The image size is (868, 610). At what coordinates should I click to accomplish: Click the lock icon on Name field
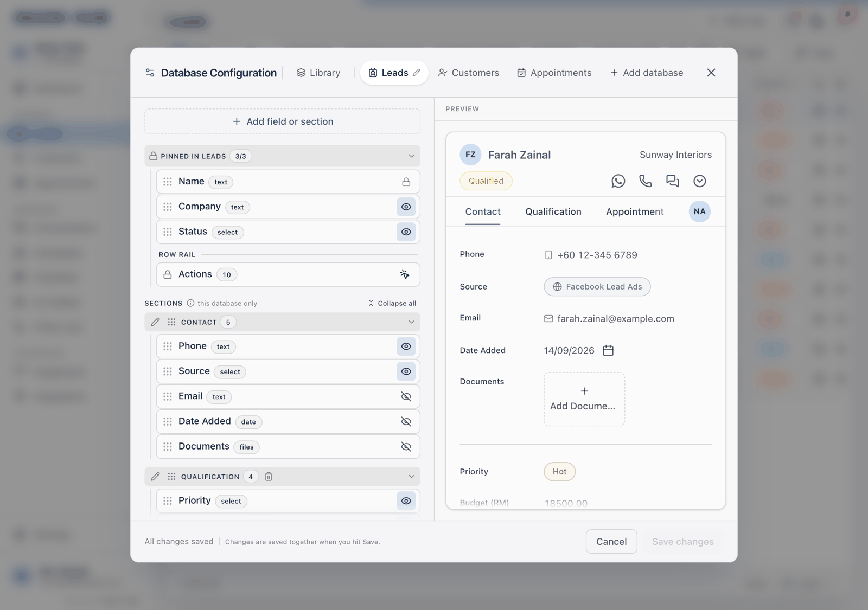(406, 182)
